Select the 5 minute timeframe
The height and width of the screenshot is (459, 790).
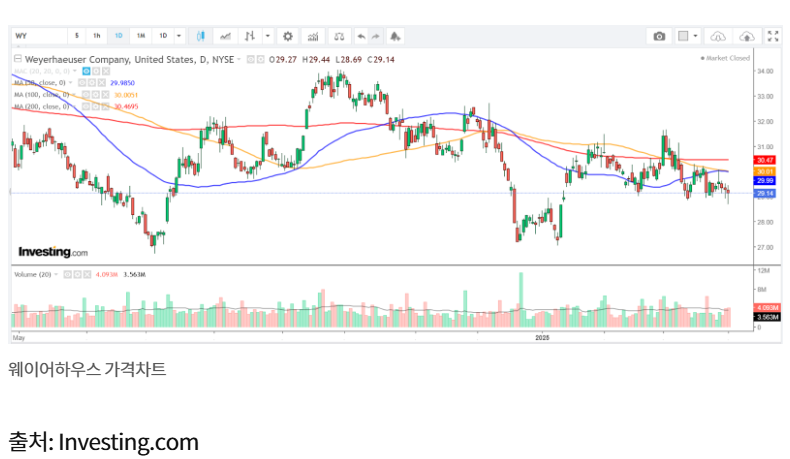click(x=77, y=36)
